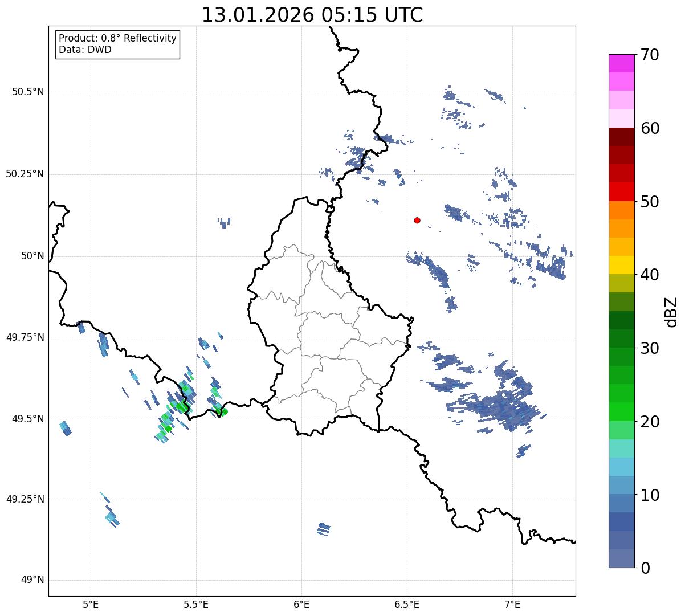Click the 50.25°N latitude label
This screenshot has height=616, width=685.
pos(25,174)
